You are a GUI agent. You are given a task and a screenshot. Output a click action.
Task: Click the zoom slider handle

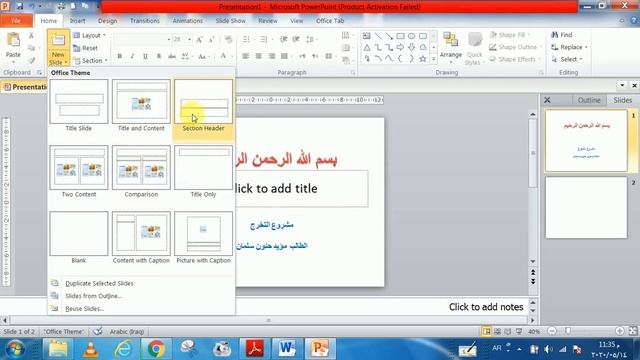click(x=568, y=331)
